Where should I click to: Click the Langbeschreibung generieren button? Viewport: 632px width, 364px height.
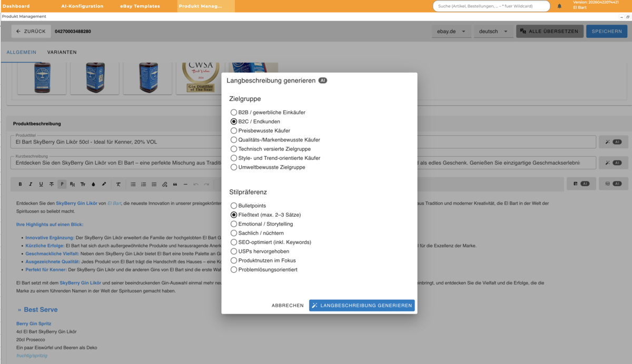pyautogui.click(x=361, y=306)
